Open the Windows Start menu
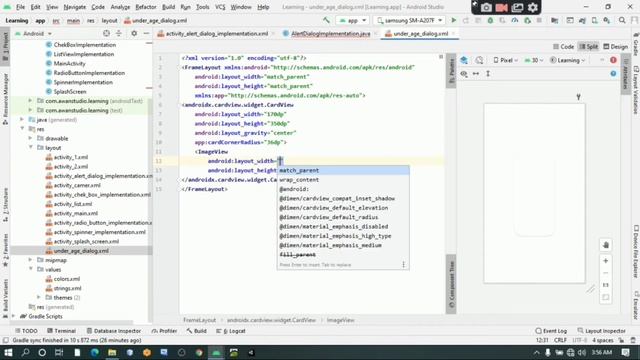 click(x=8, y=353)
